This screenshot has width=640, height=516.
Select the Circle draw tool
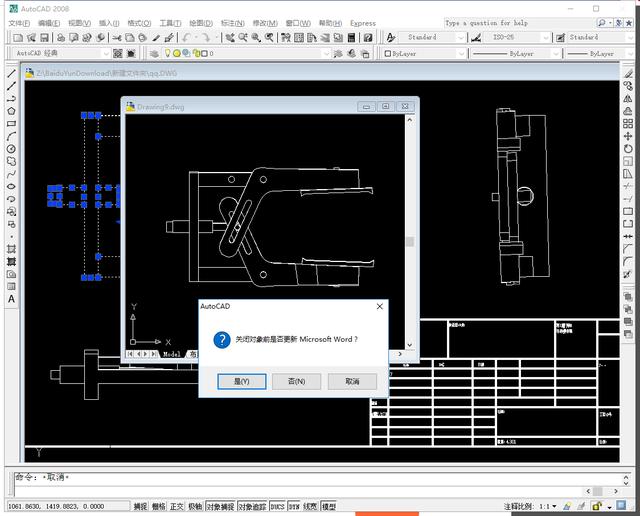click(x=11, y=148)
